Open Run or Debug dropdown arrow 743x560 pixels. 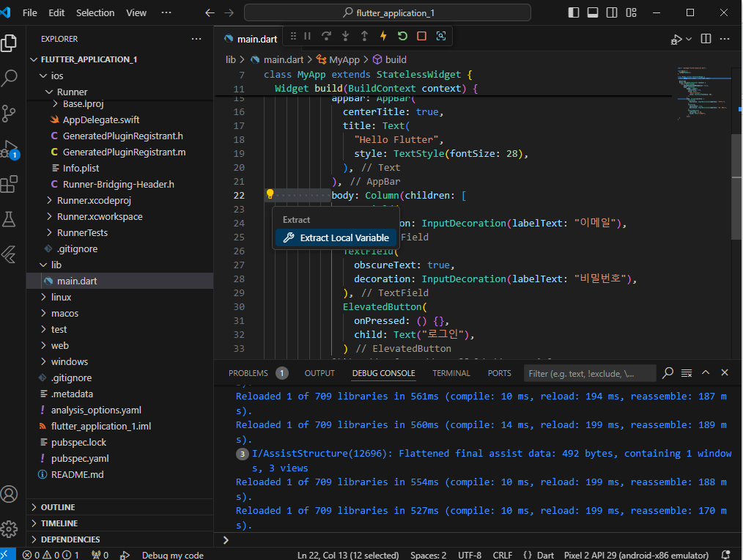tap(689, 39)
